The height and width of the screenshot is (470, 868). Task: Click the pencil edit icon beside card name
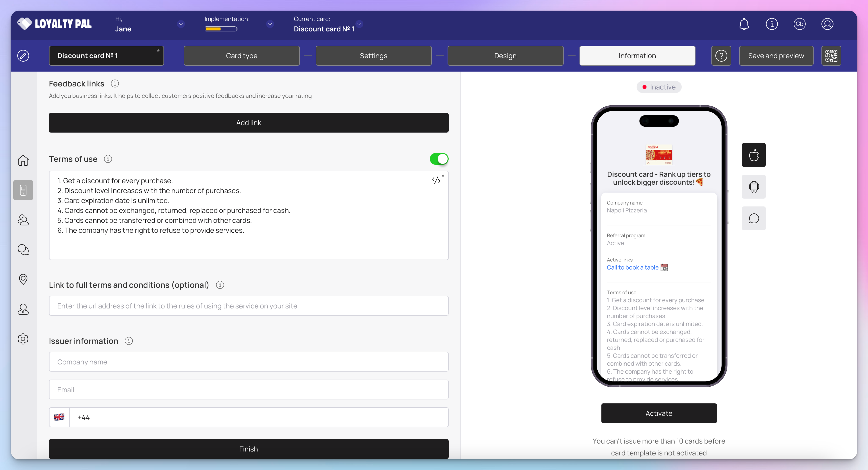pyautogui.click(x=23, y=56)
